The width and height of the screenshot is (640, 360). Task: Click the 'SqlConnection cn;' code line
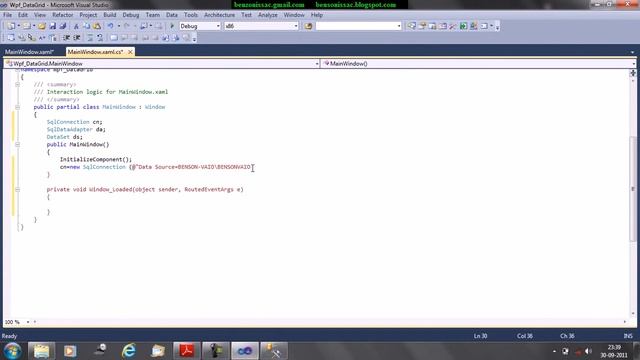pyautogui.click(x=74, y=122)
